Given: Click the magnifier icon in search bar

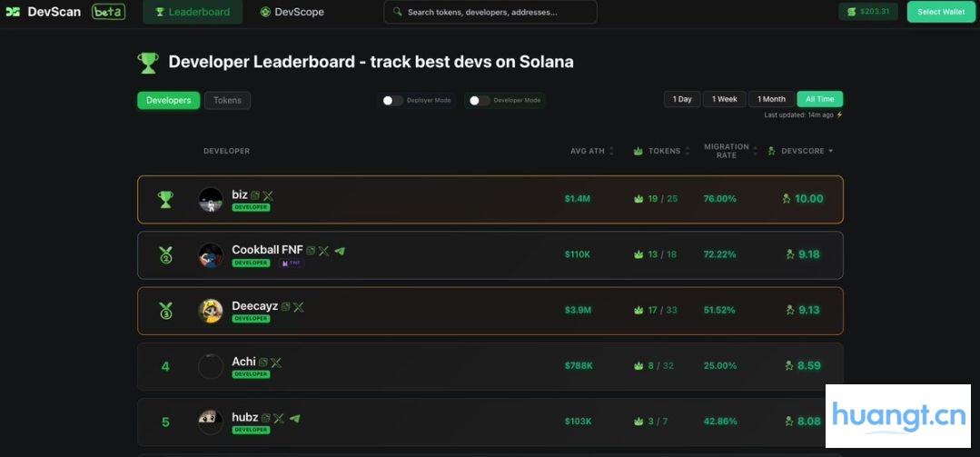Looking at the screenshot, I should tap(398, 13).
